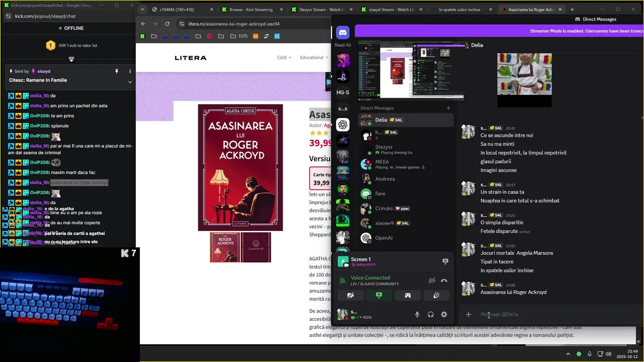Open the MEE6 direct message
This screenshot has height=362, width=644.
coord(406,164)
